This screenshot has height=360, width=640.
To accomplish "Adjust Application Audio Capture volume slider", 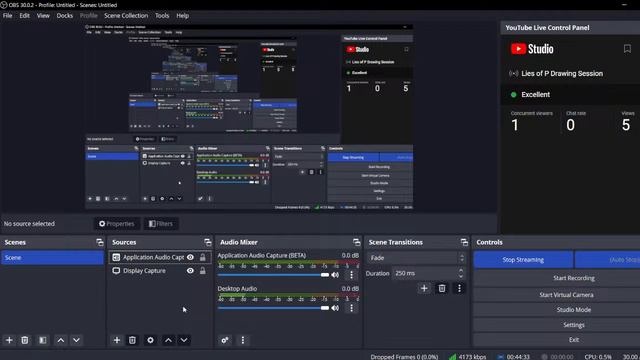I will (x=273, y=275).
